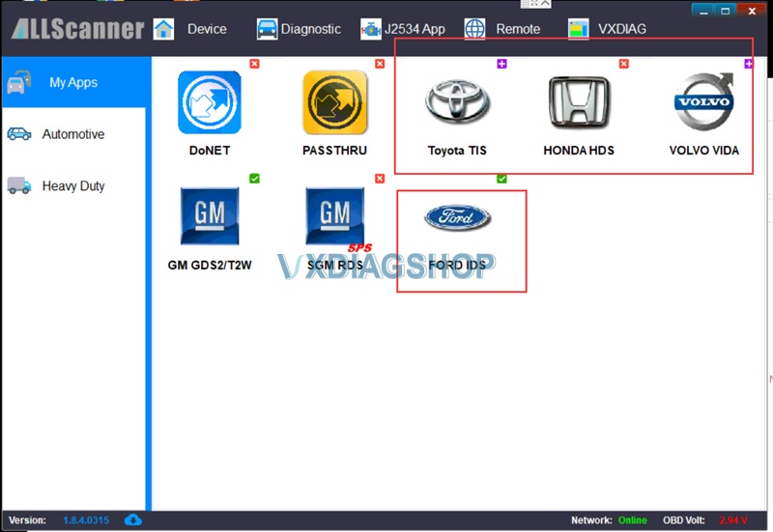Maximize the ALLScanner window

726,11
